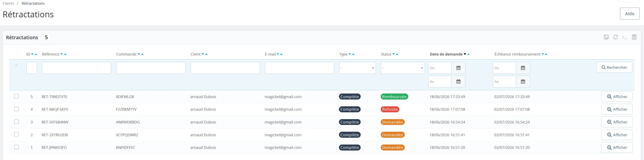Sort Échéance remboursement descending
Viewport: 644px width, 160px height.
543,54
